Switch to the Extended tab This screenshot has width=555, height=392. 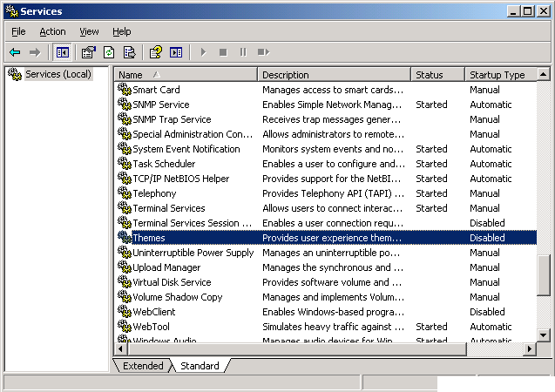[x=143, y=366]
